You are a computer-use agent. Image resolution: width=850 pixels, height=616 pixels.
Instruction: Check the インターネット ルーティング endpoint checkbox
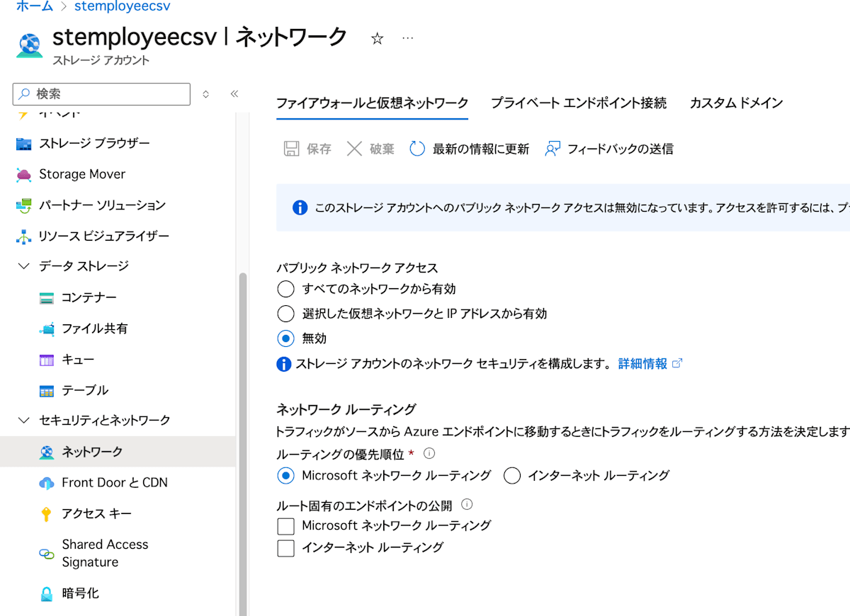285,548
